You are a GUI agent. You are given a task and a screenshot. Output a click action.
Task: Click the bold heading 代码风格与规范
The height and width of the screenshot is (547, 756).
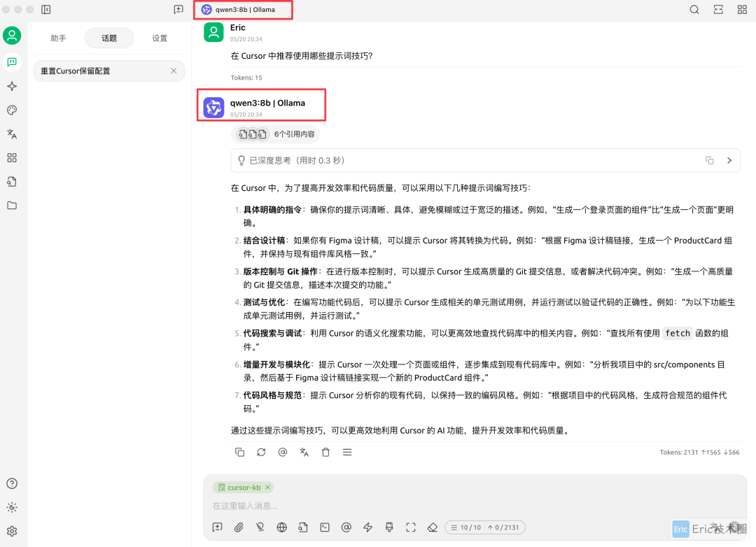[x=272, y=395]
